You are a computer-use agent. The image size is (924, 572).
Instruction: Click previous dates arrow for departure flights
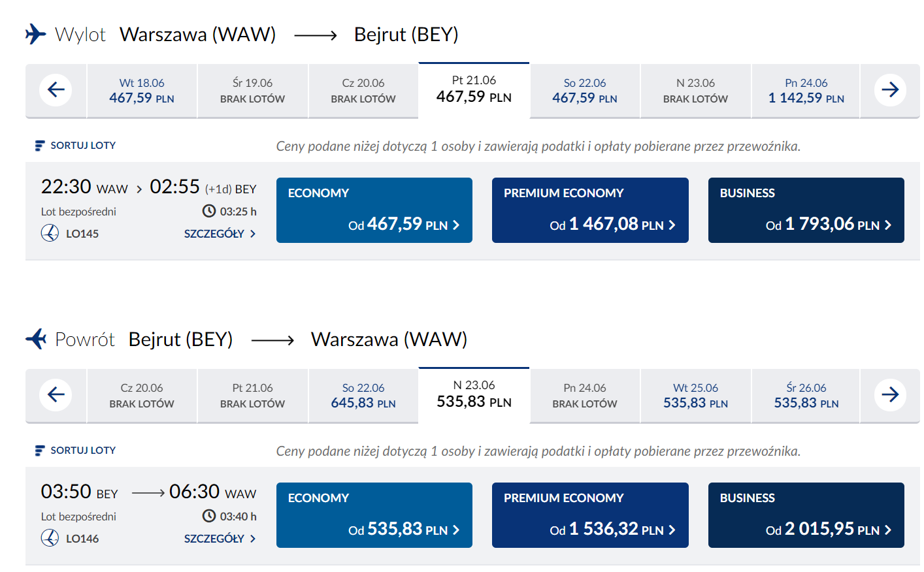56,90
